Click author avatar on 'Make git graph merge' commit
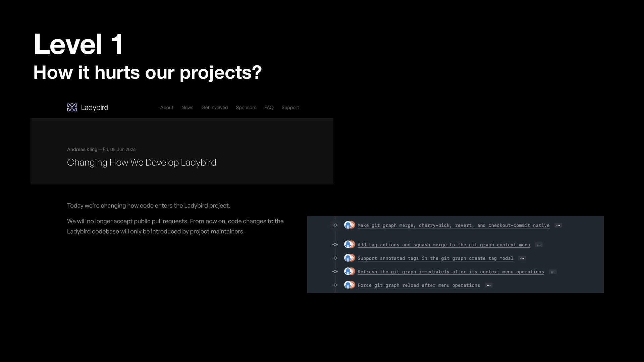The image size is (644, 362). 350,225
